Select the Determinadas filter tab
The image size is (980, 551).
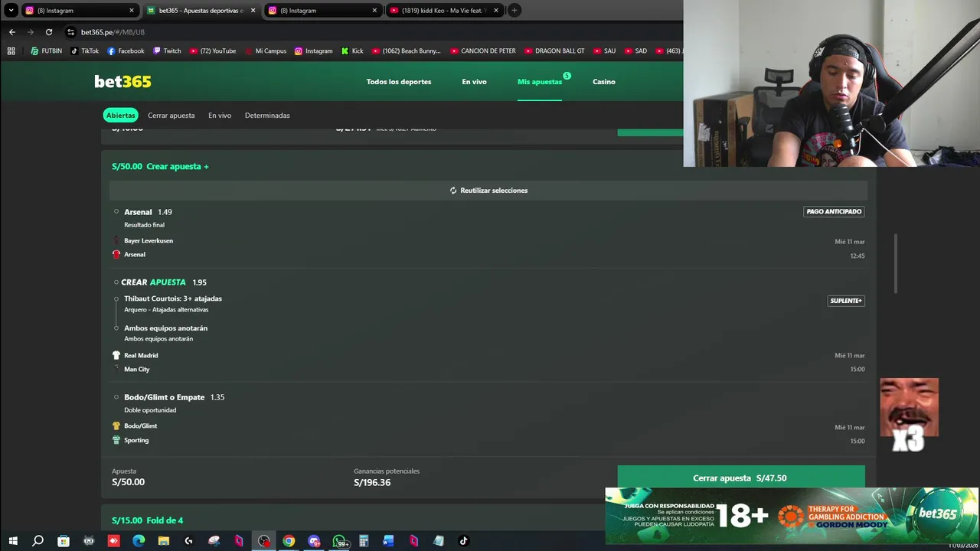tap(267, 116)
